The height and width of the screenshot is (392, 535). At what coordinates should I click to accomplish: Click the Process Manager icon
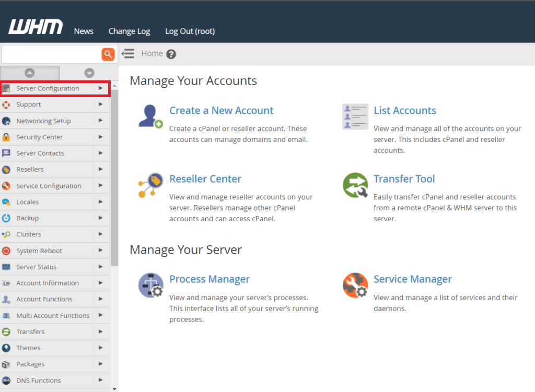[x=150, y=286]
